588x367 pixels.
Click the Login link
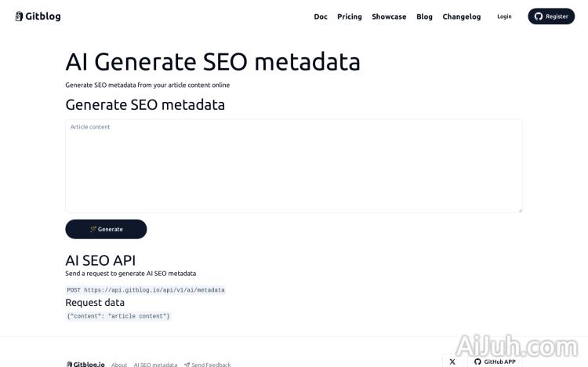click(504, 16)
